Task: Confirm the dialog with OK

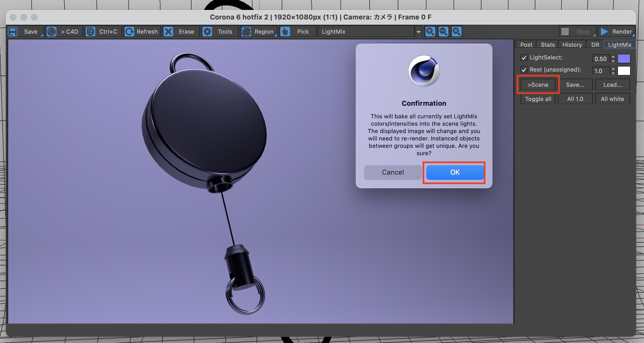Action: (455, 172)
